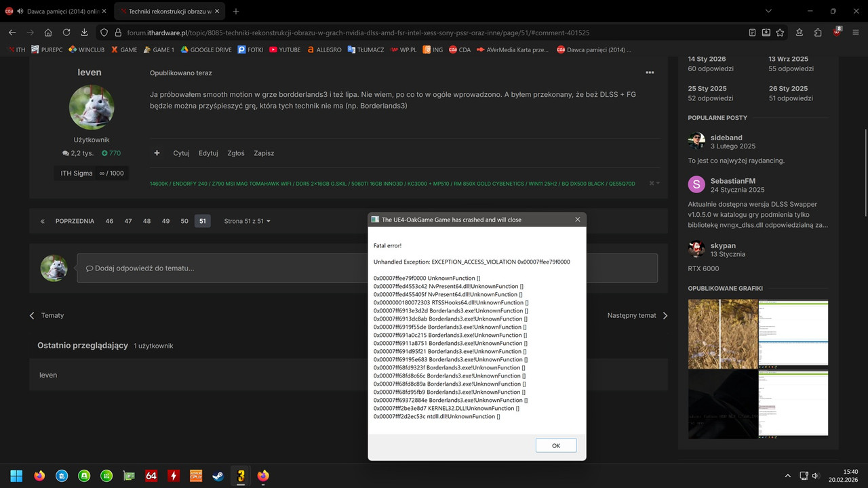
Task: Click the plus multi-quote button under post
Action: [x=157, y=153]
